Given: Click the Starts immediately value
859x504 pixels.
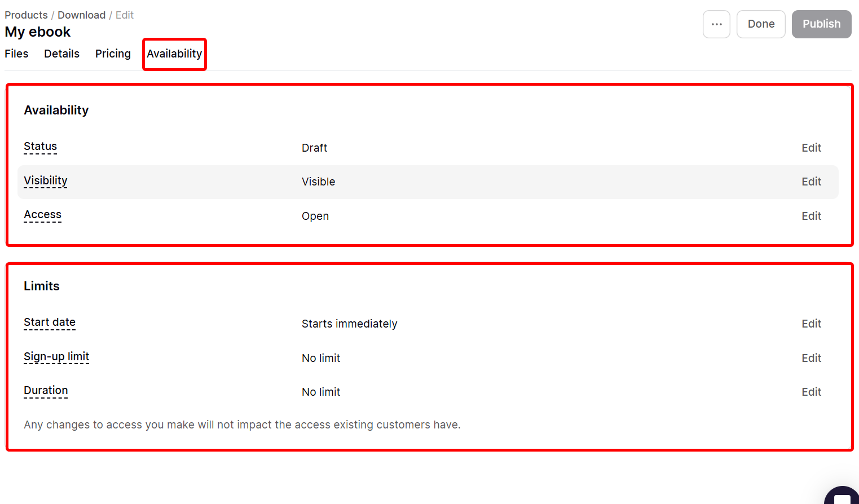Looking at the screenshot, I should tap(349, 324).
